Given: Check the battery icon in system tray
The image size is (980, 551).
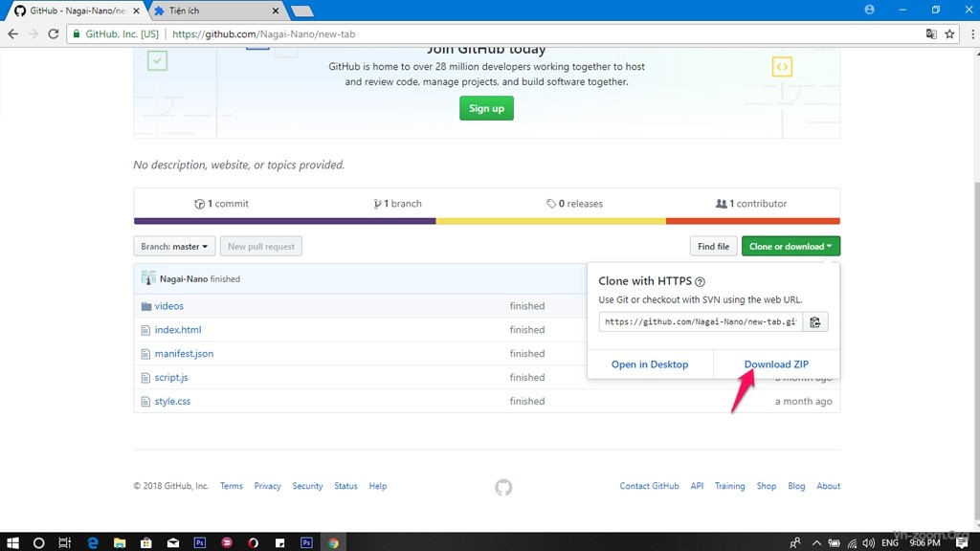Looking at the screenshot, I should 834,542.
